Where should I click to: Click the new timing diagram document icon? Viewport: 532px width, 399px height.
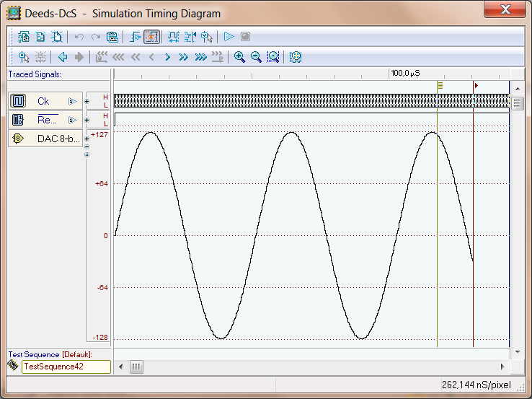[x=40, y=37]
